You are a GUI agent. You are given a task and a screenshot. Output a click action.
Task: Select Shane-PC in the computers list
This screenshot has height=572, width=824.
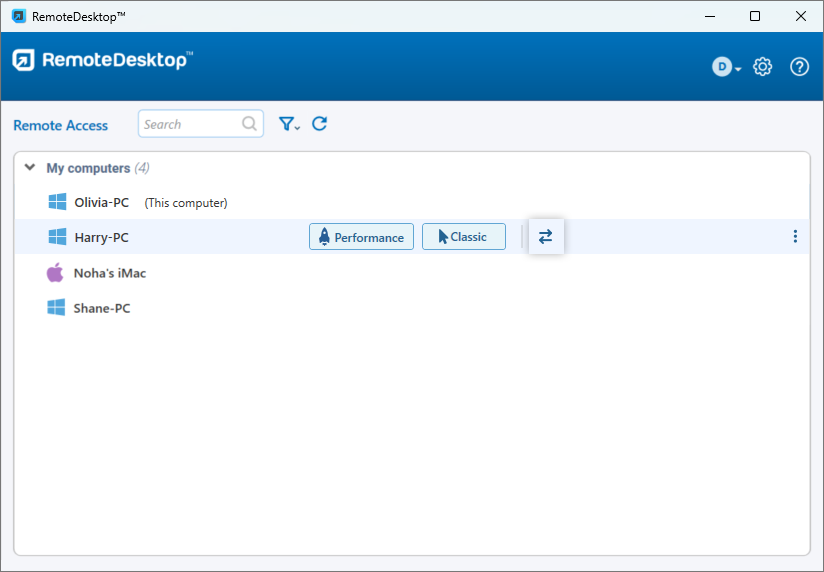102,308
